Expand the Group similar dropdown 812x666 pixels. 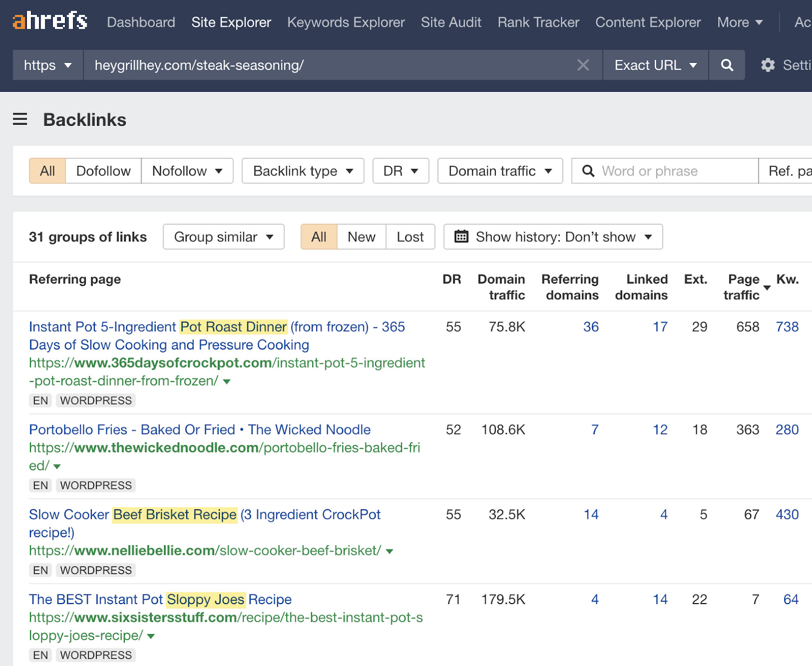coord(223,236)
